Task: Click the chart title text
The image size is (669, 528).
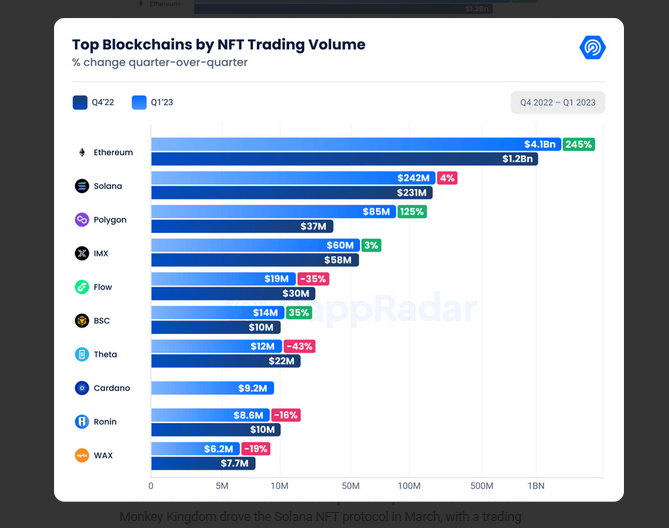Action: [x=218, y=45]
